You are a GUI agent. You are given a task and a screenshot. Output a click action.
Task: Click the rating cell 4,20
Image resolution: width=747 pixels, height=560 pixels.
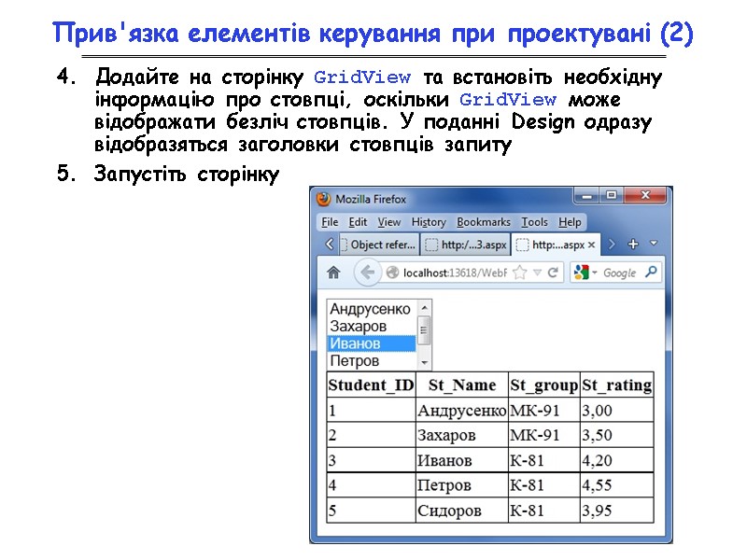pos(617,460)
